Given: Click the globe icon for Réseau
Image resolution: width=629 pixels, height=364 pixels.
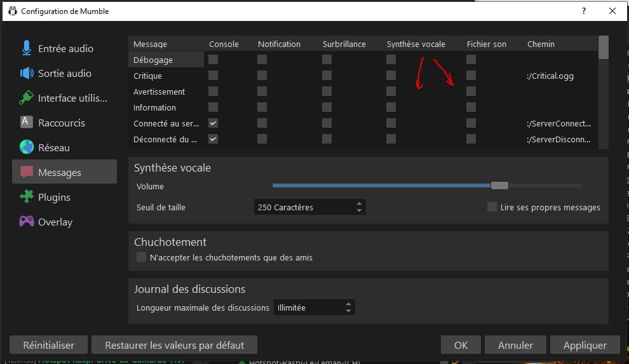Looking at the screenshot, I should (x=27, y=147).
